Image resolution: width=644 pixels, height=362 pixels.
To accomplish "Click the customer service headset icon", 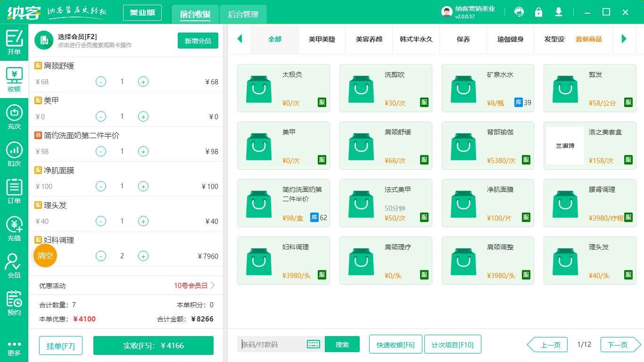I will pyautogui.click(x=519, y=12).
